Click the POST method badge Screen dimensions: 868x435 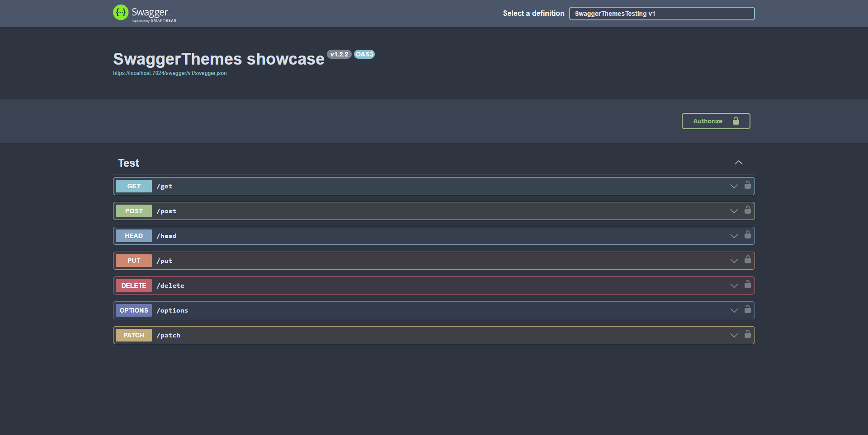point(134,211)
